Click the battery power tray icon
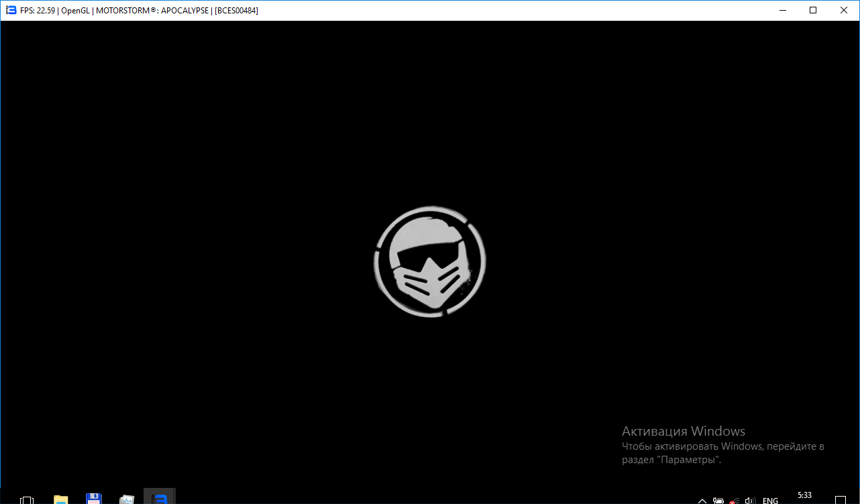The width and height of the screenshot is (860, 504). 718,500
